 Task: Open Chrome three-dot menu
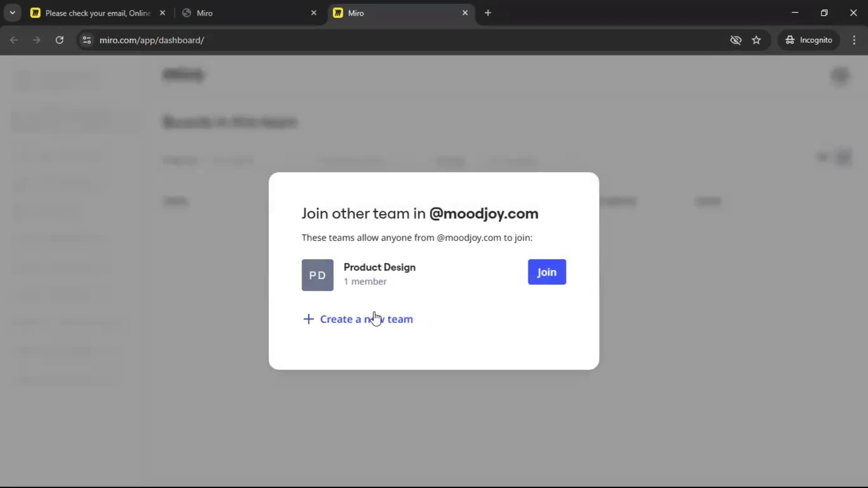pyautogui.click(x=854, y=40)
